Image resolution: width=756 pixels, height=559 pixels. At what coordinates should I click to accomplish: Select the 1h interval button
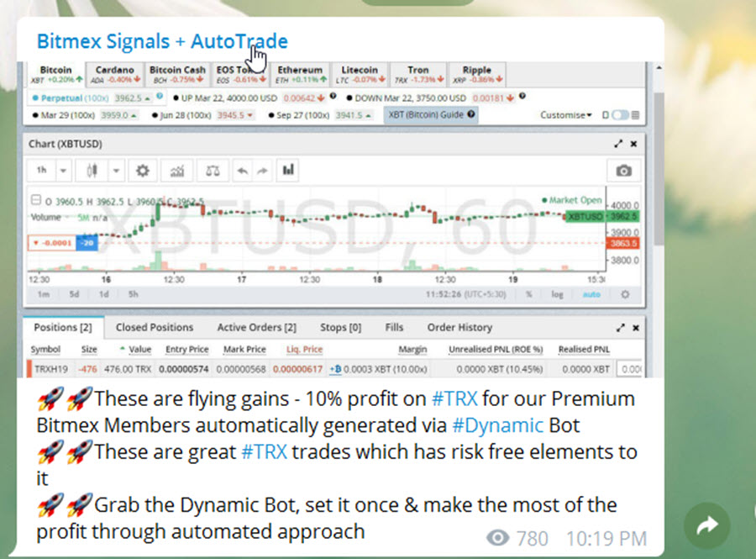[42, 171]
